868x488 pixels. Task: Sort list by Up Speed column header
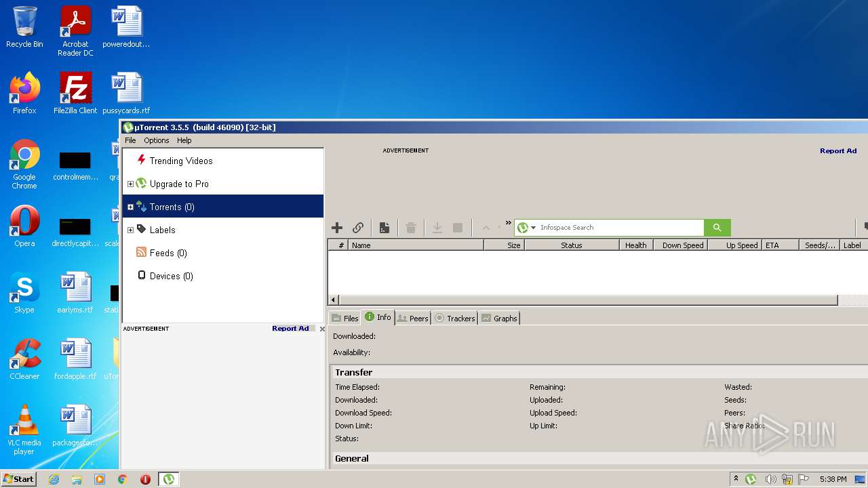pyautogui.click(x=734, y=245)
